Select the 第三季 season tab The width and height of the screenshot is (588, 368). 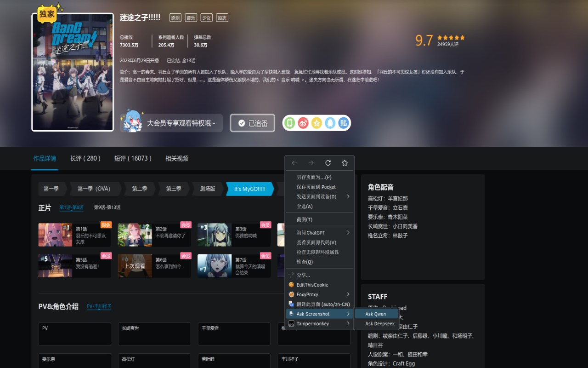pyautogui.click(x=174, y=189)
